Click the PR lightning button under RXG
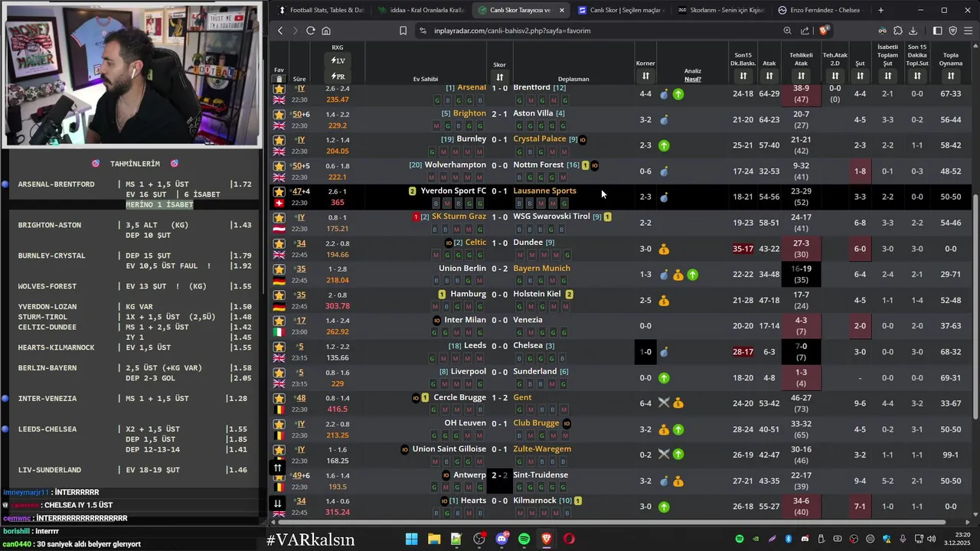The image size is (980, 551). (338, 77)
